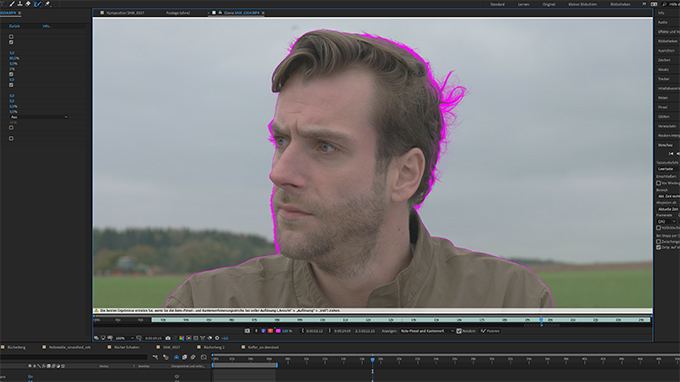Switch to the Lernen workspace
The height and width of the screenshot is (382, 680).
(523, 4)
